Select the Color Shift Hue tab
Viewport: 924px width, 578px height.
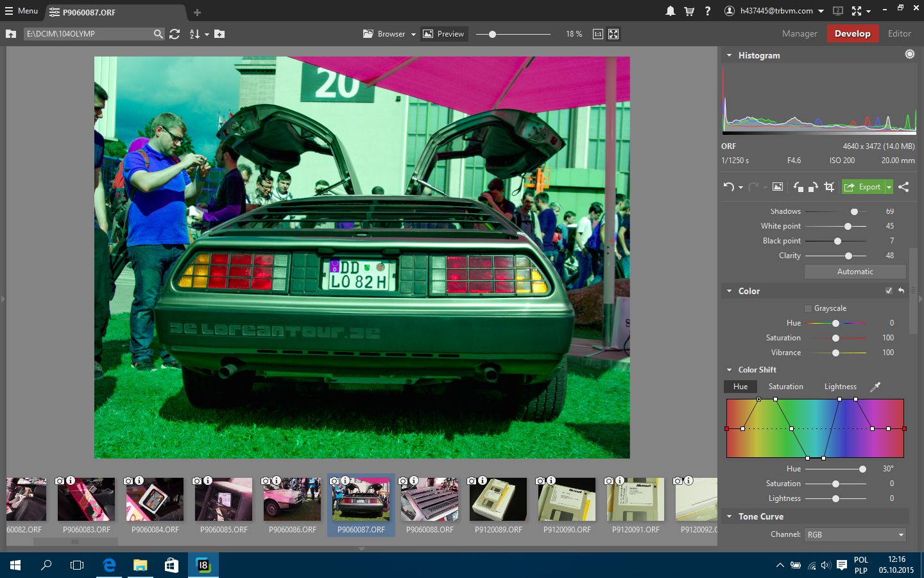tap(740, 387)
